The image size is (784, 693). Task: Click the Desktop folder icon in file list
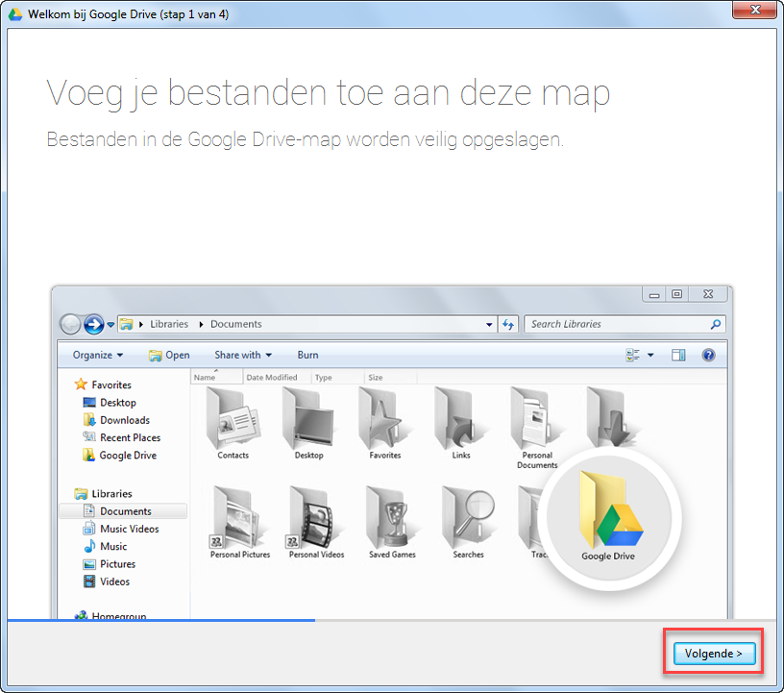pos(308,419)
